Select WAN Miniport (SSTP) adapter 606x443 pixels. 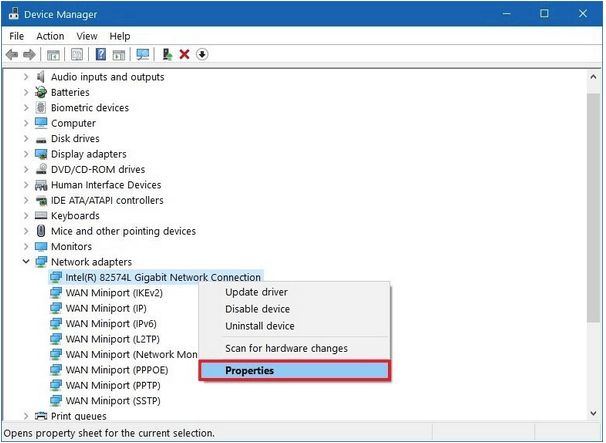pos(113,401)
